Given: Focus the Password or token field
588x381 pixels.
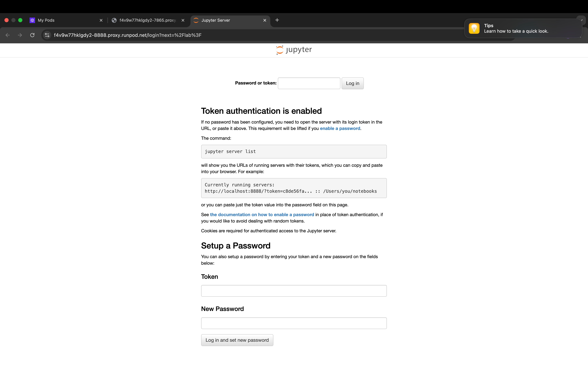Looking at the screenshot, I should (309, 83).
